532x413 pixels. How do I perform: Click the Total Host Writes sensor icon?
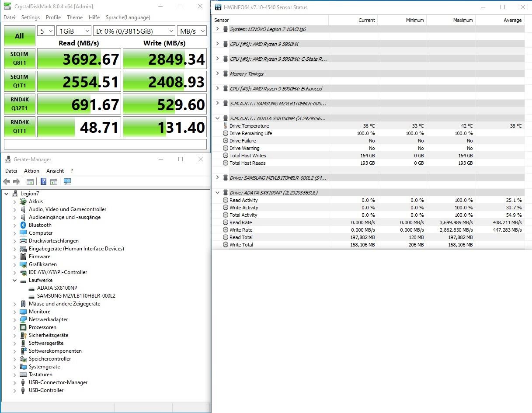226,156
